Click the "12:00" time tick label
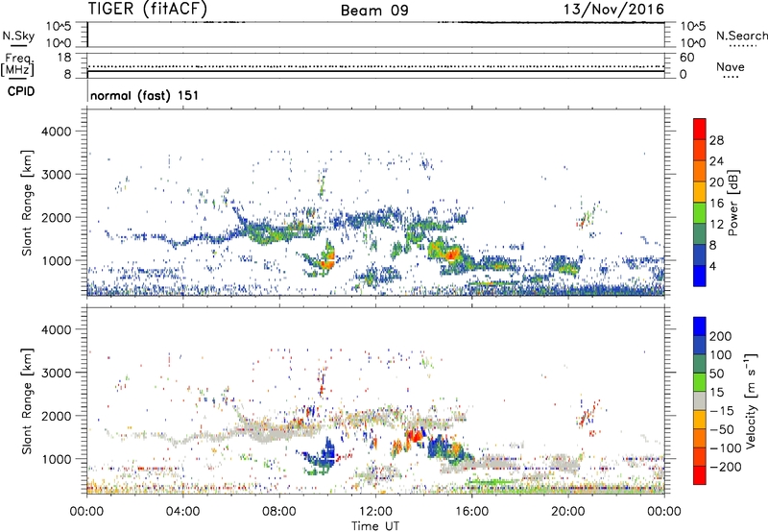The height and width of the screenshot is (532, 768). (375, 512)
